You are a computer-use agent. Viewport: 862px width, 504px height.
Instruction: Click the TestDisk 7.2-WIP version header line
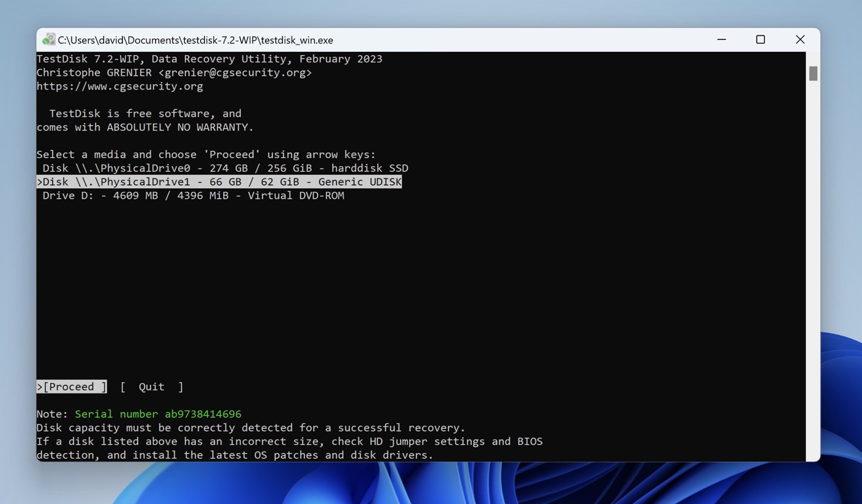pyautogui.click(x=209, y=59)
